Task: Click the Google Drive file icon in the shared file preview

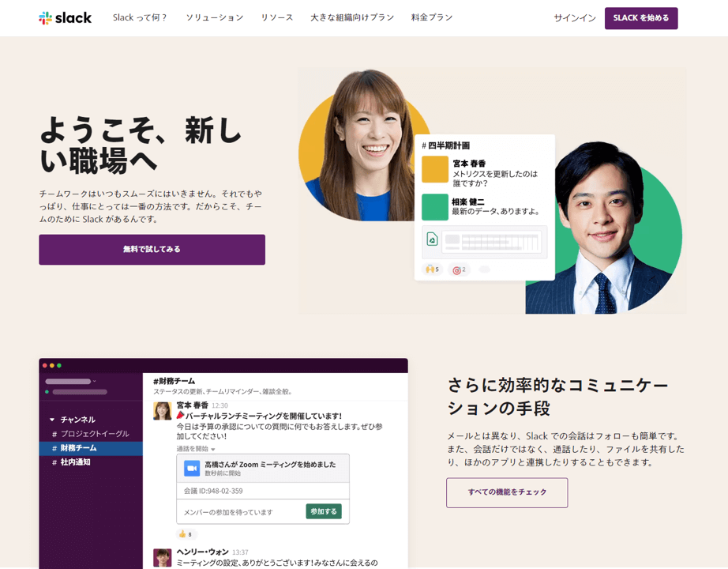Action: tap(432, 239)
